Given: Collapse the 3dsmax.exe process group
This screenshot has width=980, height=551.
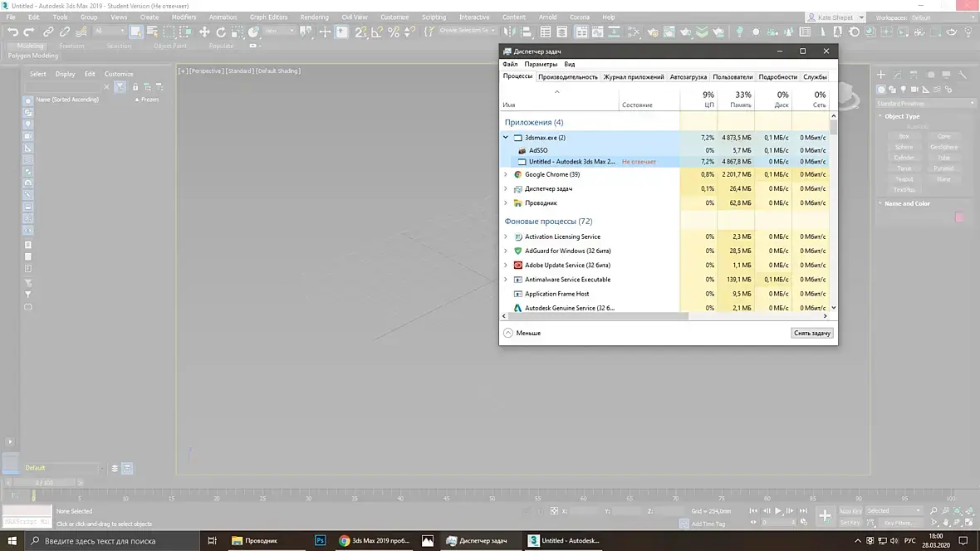Looking at the screenshot, I should pos(506,138).
